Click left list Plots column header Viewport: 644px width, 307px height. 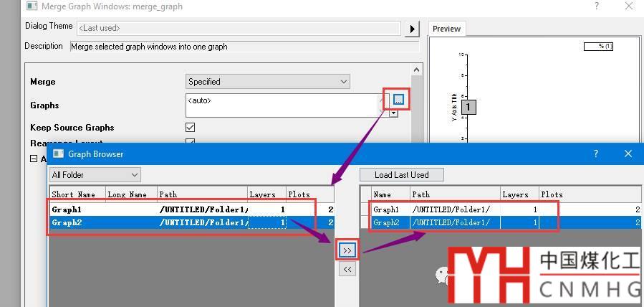310,194
